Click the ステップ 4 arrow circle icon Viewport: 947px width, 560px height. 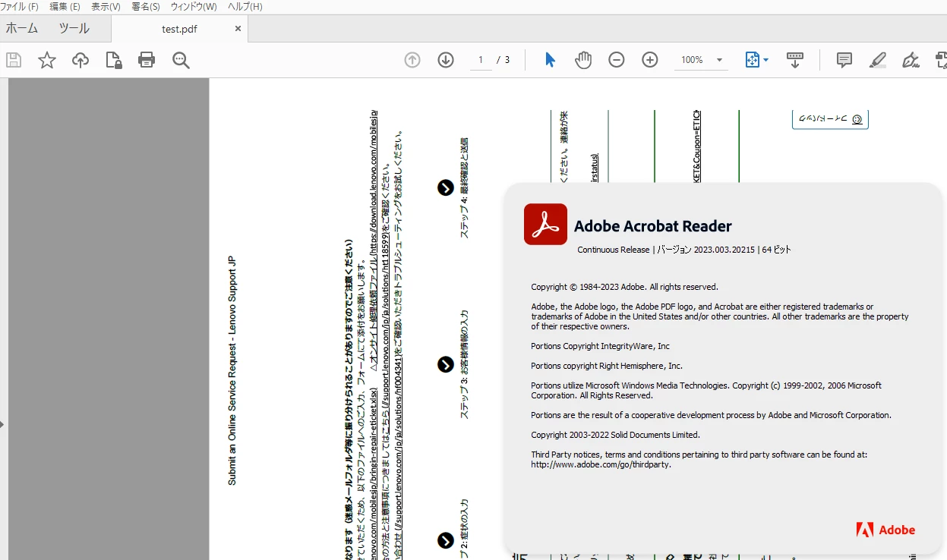tap(446, 187)
